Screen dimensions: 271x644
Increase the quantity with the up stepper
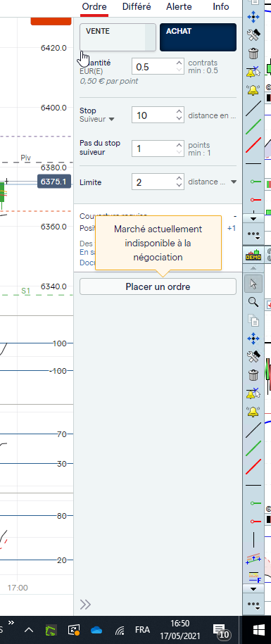pyautogui.click(x=179, y=63)
